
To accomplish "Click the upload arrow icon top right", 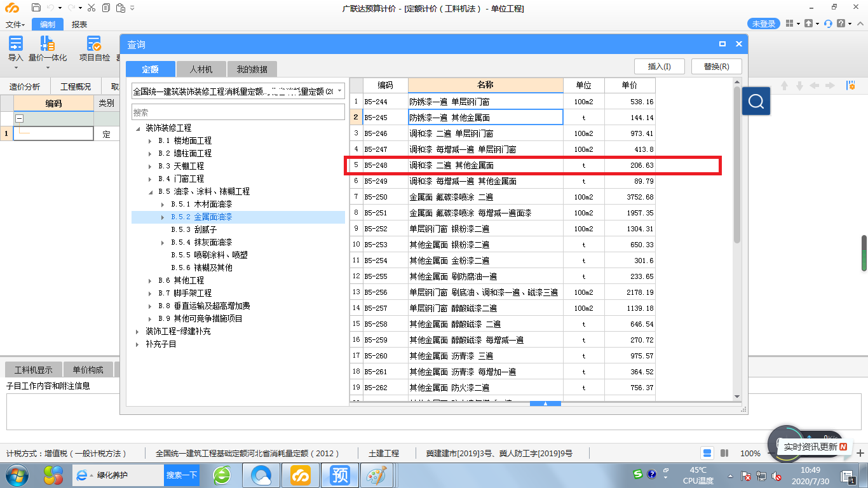I will 808,24.
